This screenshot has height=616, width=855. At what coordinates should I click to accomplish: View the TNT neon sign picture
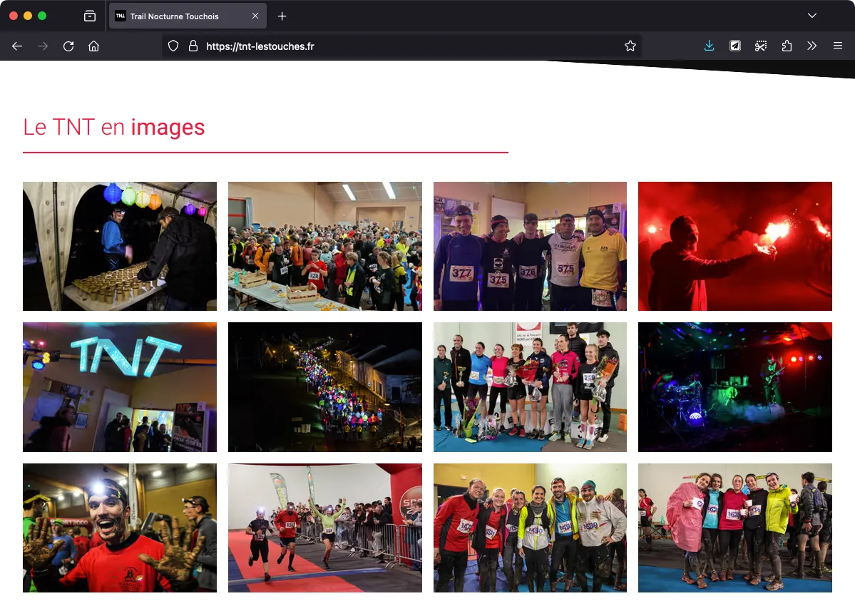click(x=119, y=386)
